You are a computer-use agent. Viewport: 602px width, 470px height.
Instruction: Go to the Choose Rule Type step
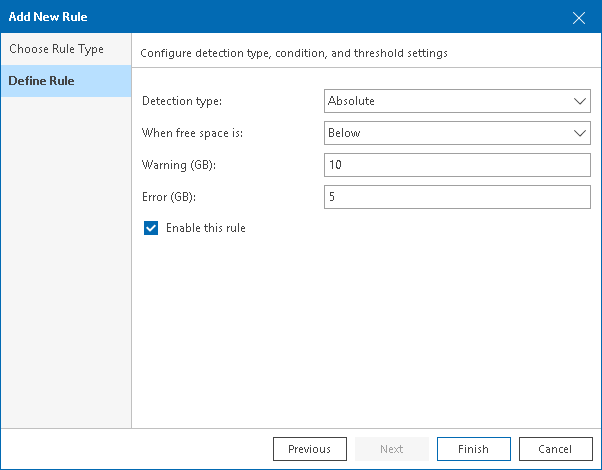coord(57,49)
